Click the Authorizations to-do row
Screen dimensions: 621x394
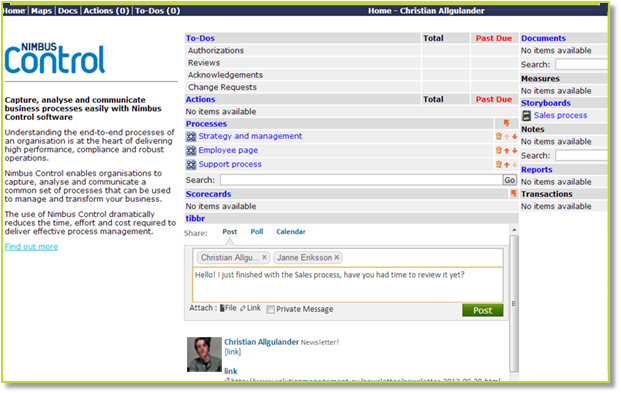tap(303, 51)
